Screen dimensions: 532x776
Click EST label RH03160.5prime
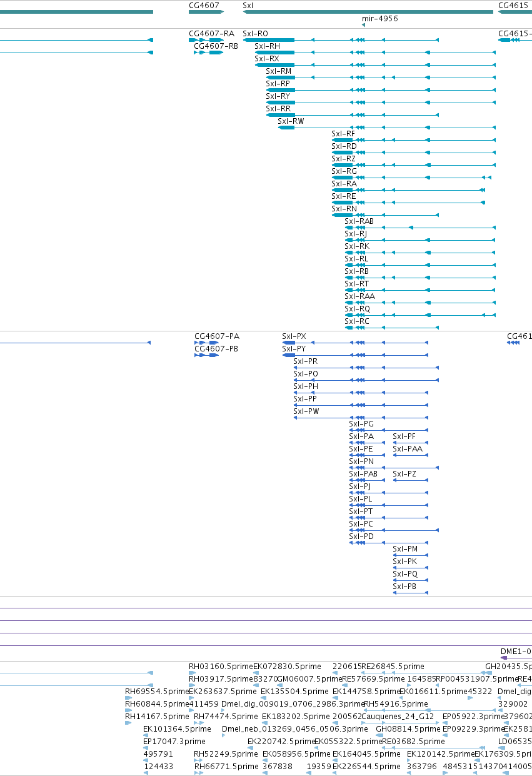pyautogui.click(x=221, y=667)
